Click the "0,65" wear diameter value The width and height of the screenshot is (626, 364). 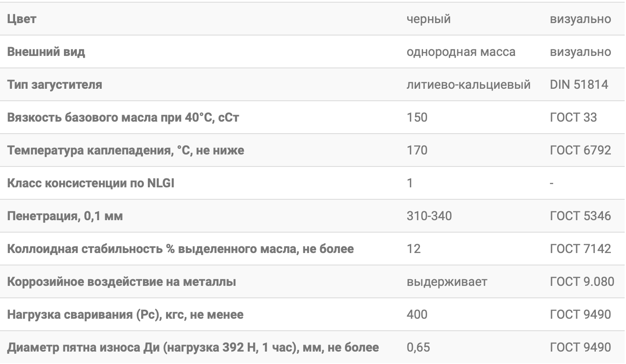pos(418,347)
